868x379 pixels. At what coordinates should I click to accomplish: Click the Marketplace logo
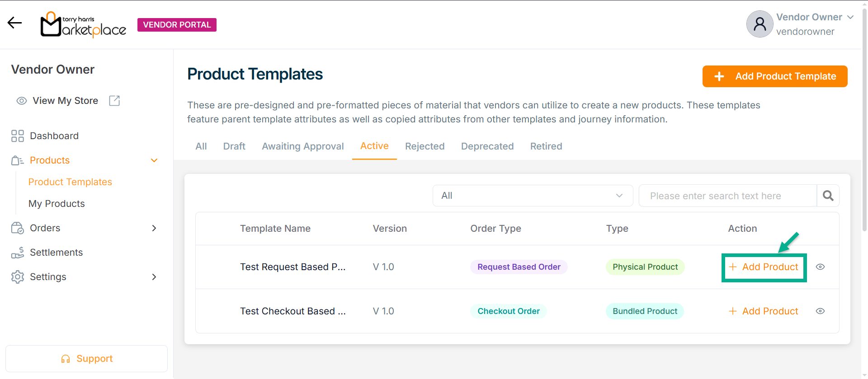coord(84,25)
